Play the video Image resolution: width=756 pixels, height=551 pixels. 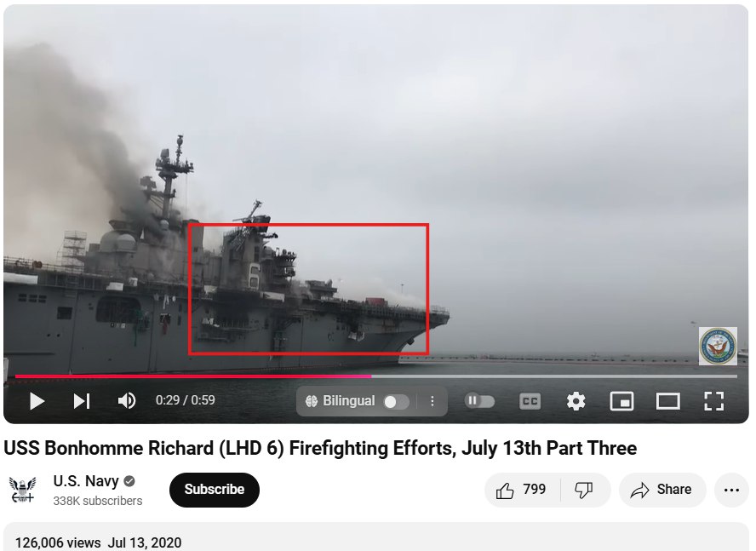click(x=37, y=401)
